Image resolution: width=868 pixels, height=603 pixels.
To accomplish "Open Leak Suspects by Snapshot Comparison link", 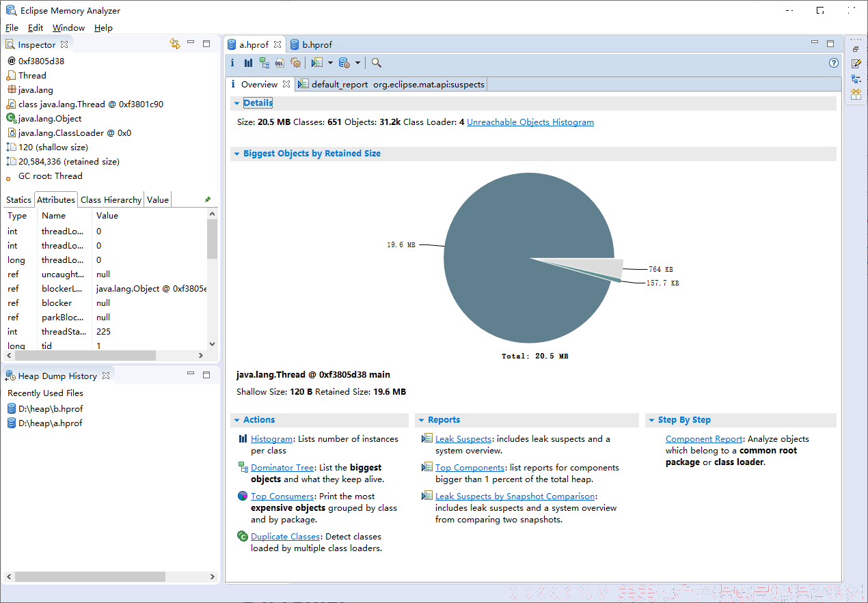I will coord(515,496).
